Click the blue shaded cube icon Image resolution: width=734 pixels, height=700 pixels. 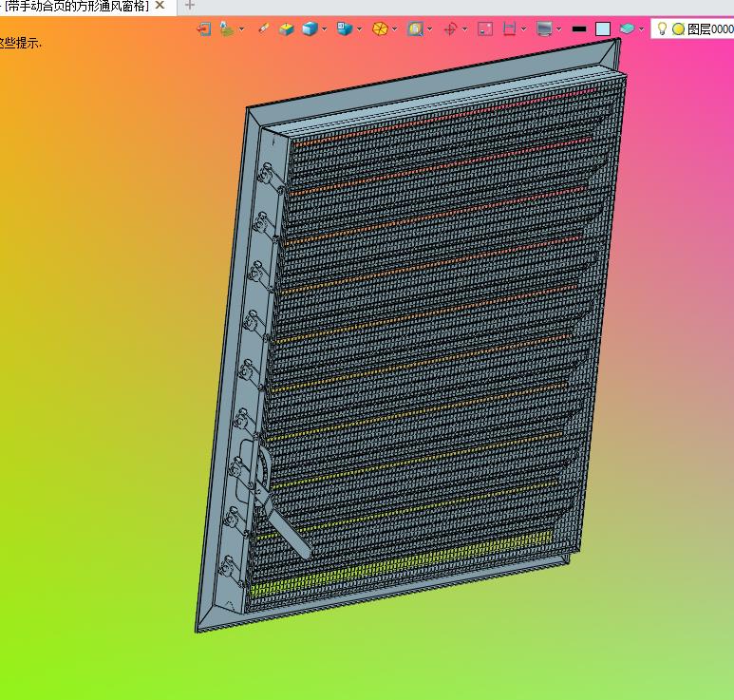tap(310, 29)
